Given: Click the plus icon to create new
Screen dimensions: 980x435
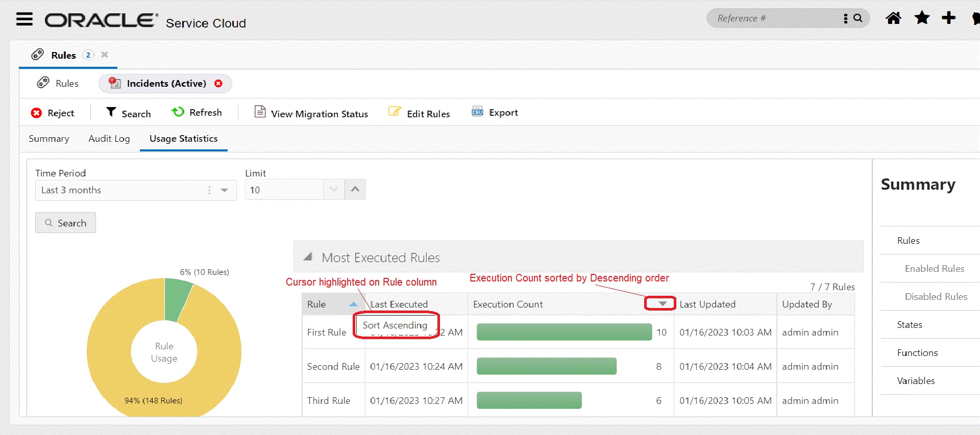Looking at the screenshot, I should coord(948,18).
